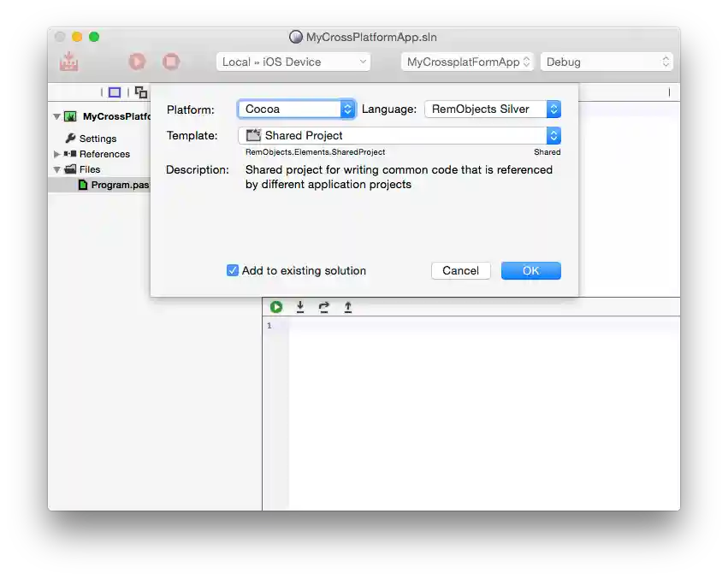Click line 1 in the debug console
The width and height of the screenshot is (728, 579).
(269, 326)
